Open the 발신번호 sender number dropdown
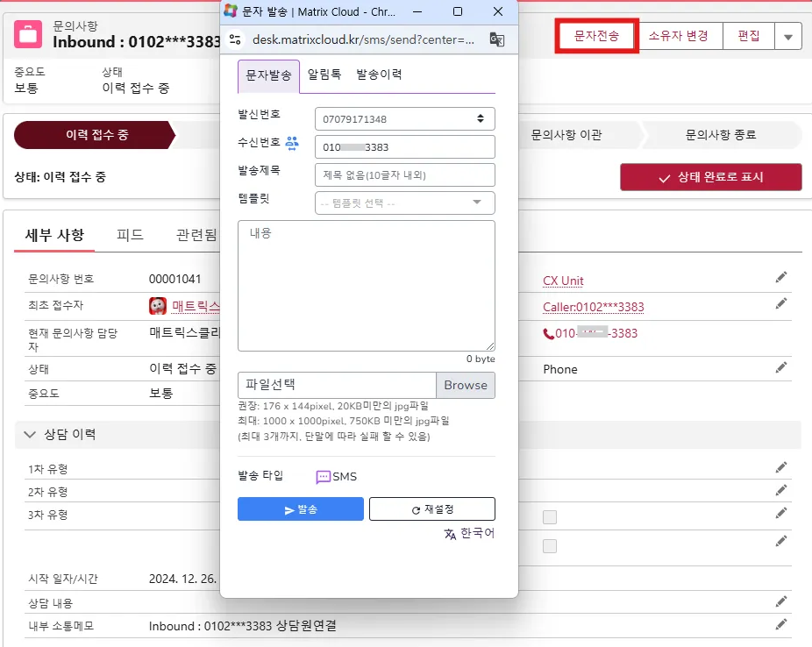 click(404, 118)
